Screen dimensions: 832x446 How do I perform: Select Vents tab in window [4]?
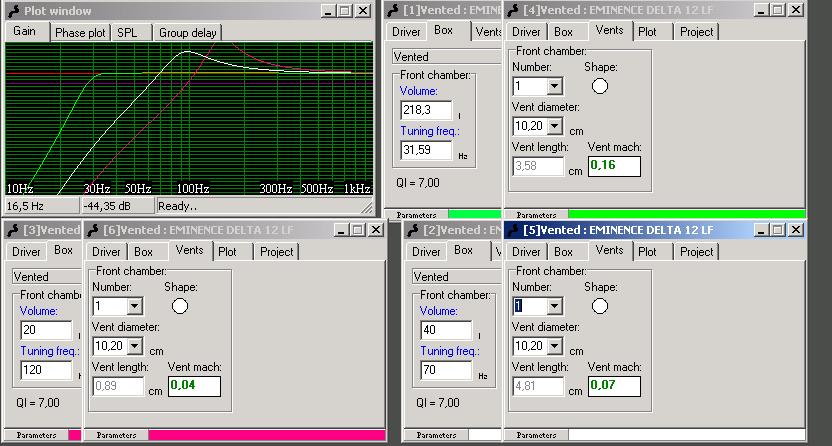(x=610, y=31)
